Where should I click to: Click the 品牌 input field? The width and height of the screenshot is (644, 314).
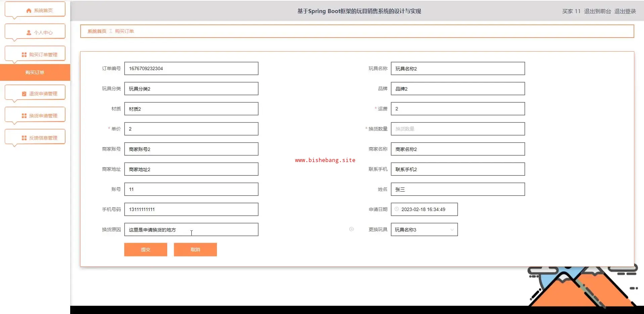[458, 89]
